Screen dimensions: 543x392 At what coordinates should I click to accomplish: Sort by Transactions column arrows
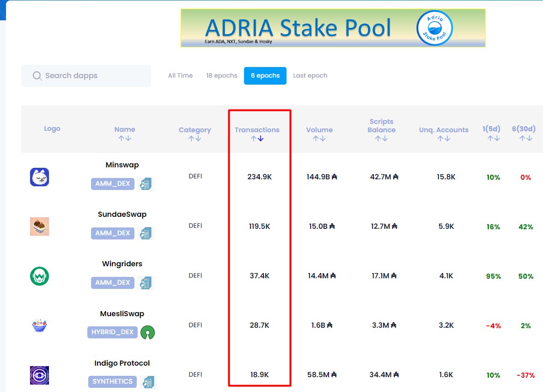point(257,139)
